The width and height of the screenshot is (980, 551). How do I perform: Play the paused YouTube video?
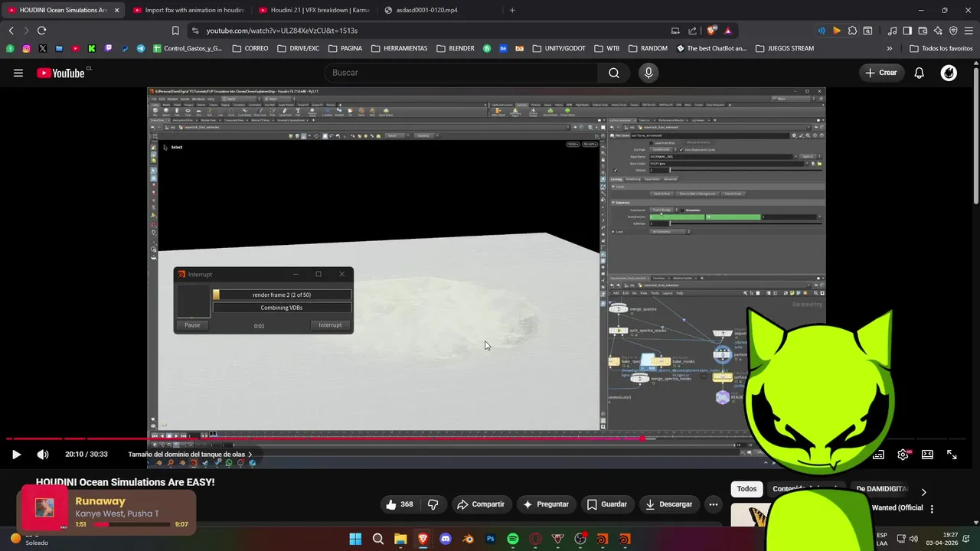(x=16, y=455)
